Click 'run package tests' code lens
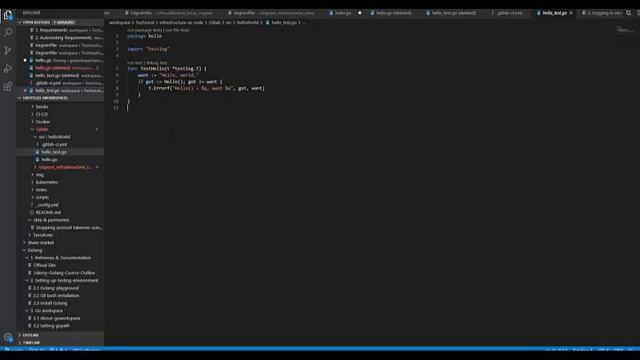 click(x=144, y=30)
